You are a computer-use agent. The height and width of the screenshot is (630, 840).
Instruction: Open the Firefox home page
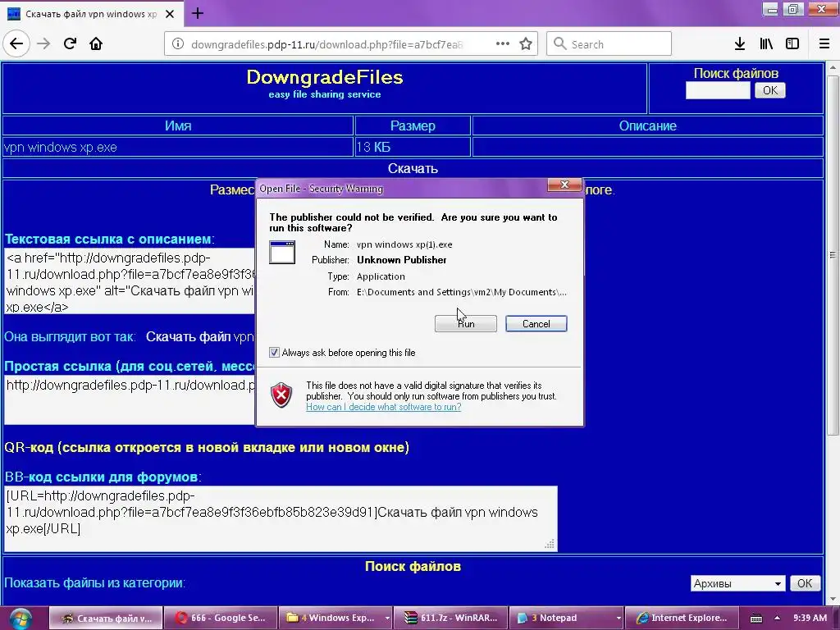click(x=96, y=43)
